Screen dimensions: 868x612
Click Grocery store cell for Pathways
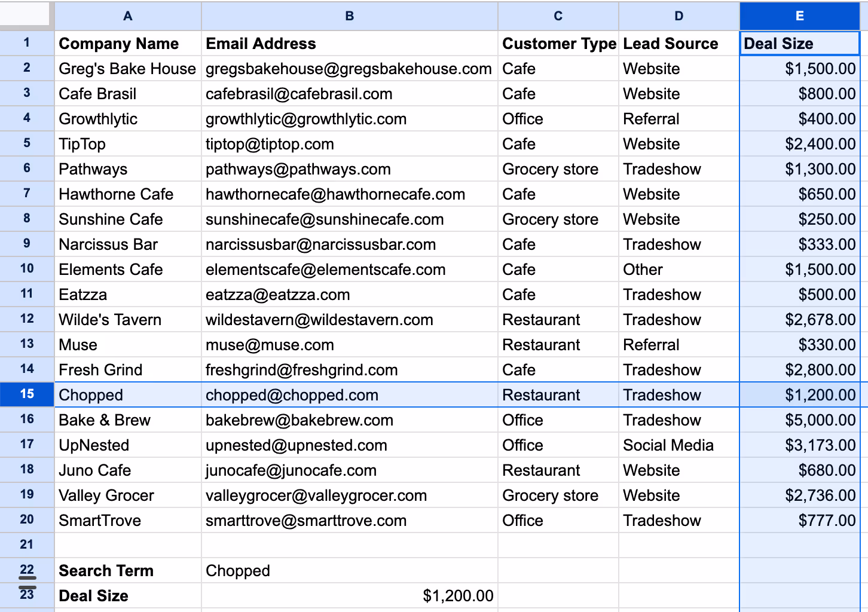tap(558, 169)
